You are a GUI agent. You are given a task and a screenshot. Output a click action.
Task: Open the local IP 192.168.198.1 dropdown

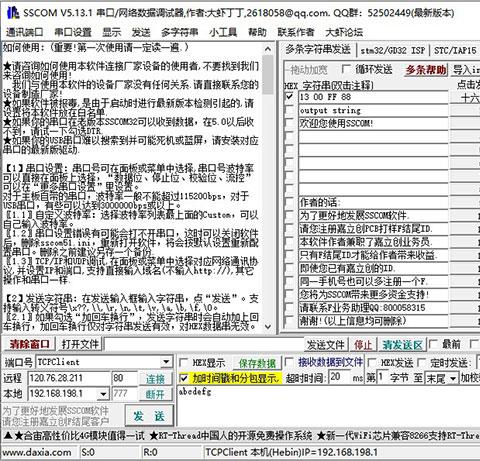(x=103, y=394)
